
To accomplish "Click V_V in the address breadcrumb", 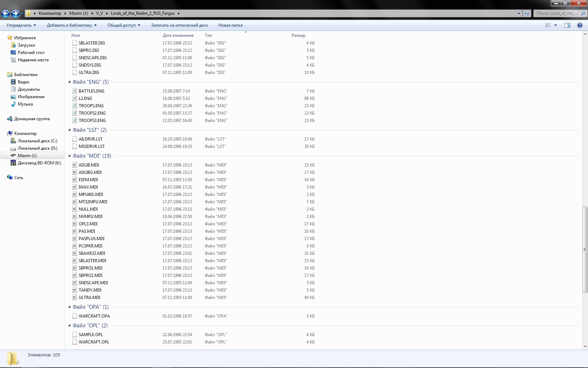I will [x=99, y=13].
